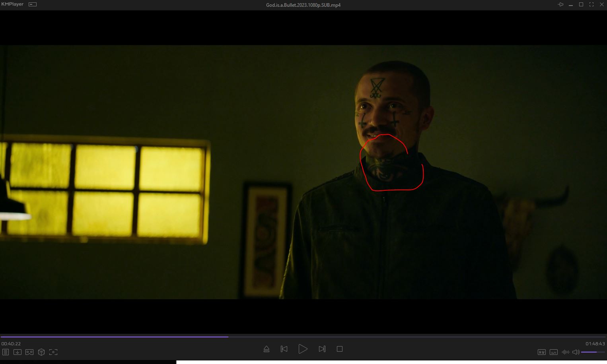Click the download video icon
The image size is (607, 364).
(18, 352)
